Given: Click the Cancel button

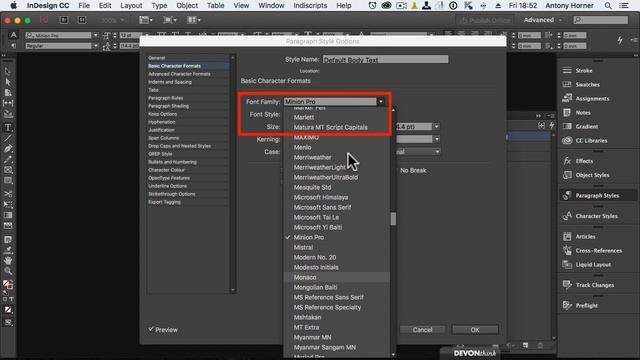Looking at the screenshot, I should [x=422, y=329].
